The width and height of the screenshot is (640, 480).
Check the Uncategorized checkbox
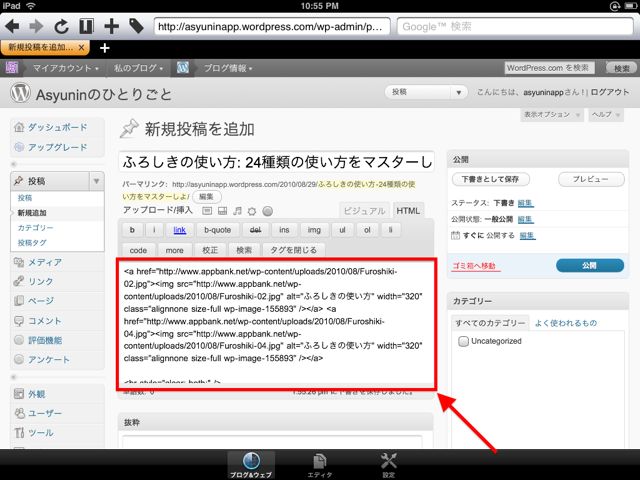(463, 341)
